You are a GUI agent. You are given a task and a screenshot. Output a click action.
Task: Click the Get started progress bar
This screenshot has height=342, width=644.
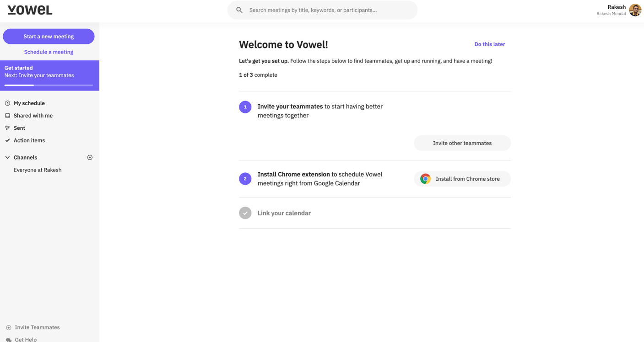(49, 85)
